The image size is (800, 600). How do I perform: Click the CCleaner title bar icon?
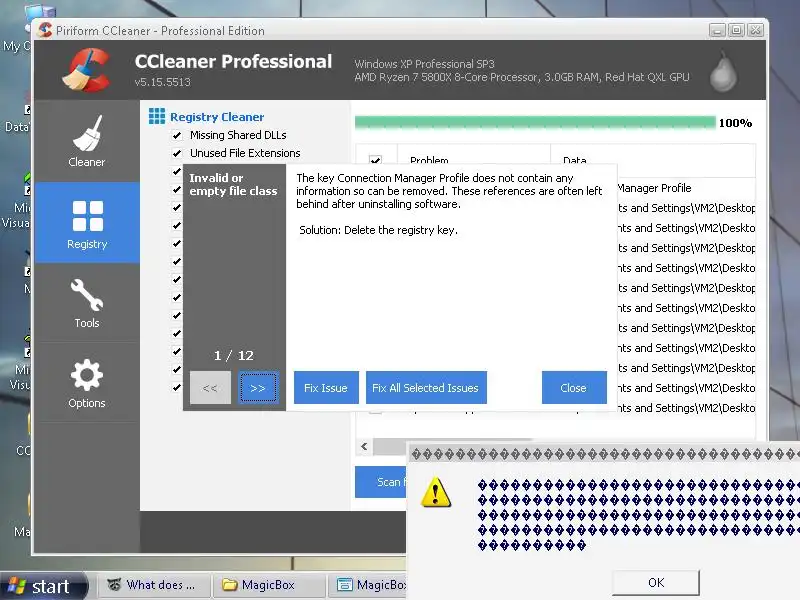click(x=45, y=30)
